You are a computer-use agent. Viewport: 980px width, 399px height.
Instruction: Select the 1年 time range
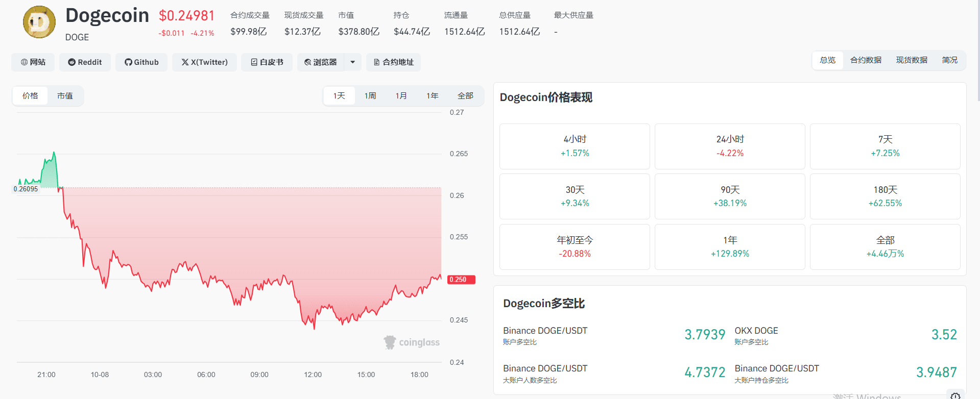click(x=433, y=96)
